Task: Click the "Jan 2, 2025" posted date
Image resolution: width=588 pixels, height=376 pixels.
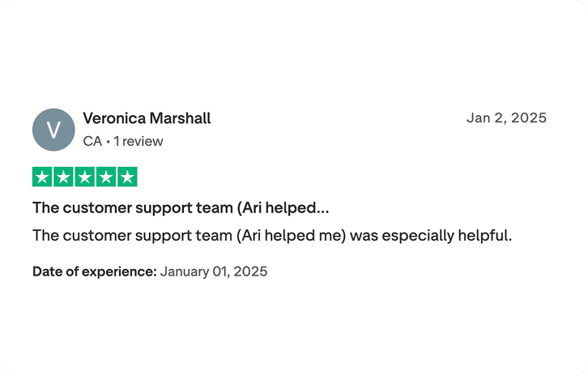Action: point(506,117)
